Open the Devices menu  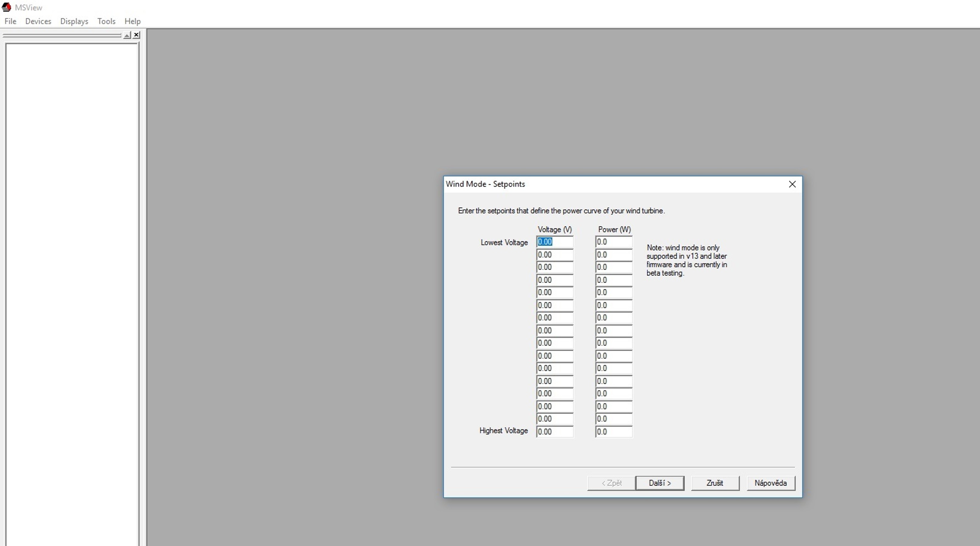pyautogui.click(x=38, y=21)
